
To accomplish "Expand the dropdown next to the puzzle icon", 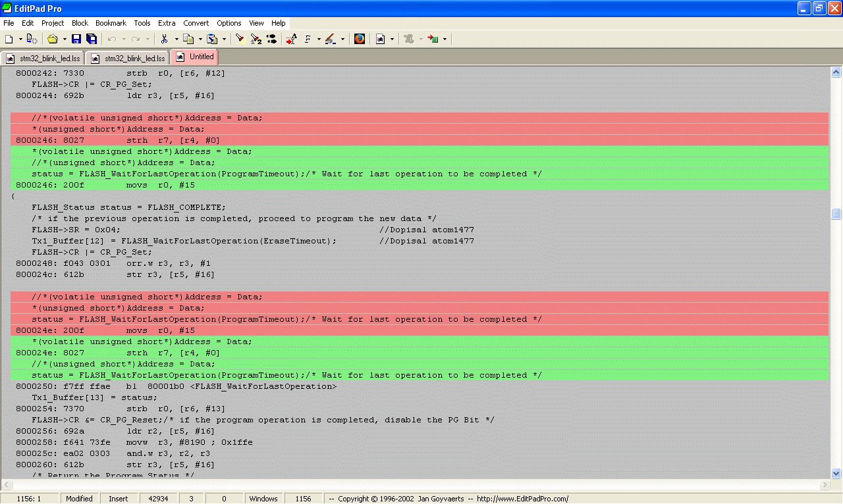I will (x=420, y=39).
